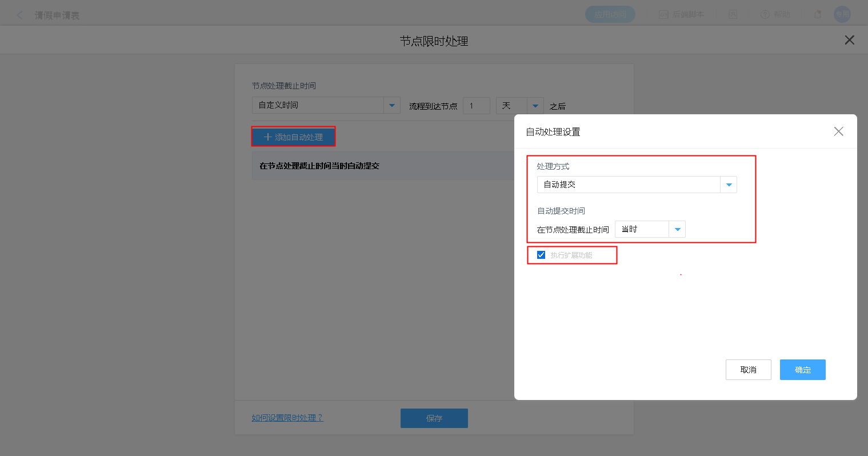Click the 添加自动处理 button
The image size is (868, 456).
293,137
